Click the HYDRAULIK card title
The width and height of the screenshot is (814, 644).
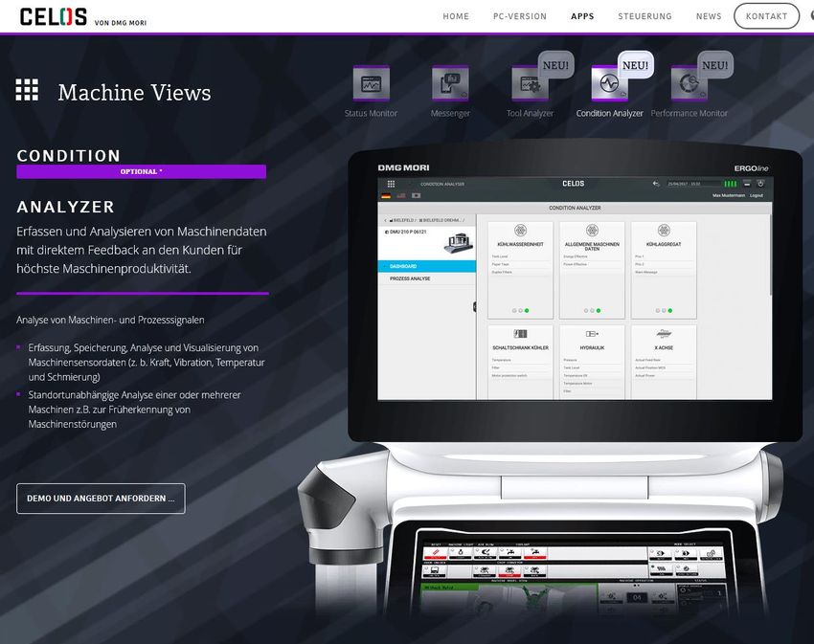pos(592,347)
